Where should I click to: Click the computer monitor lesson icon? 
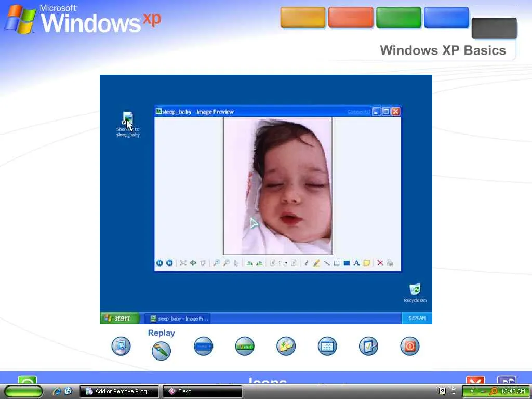[x=121, y=346]
